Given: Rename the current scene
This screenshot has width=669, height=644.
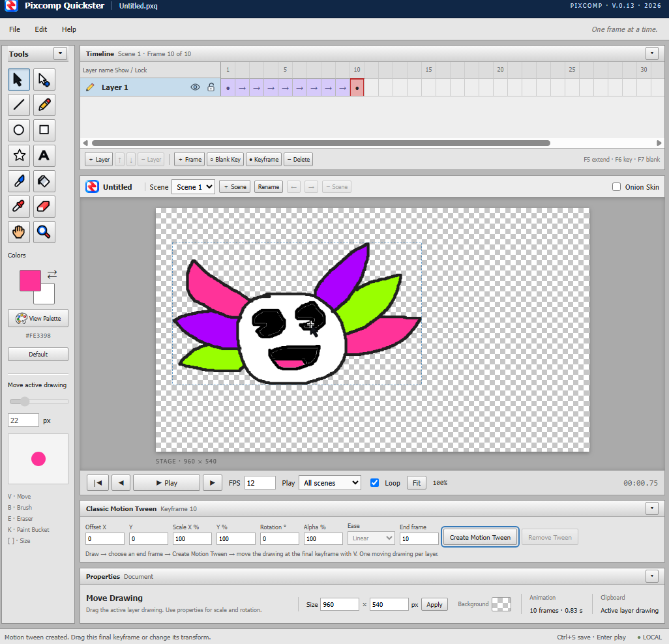Looking at the screenshot, I should (x=269, y=187).
